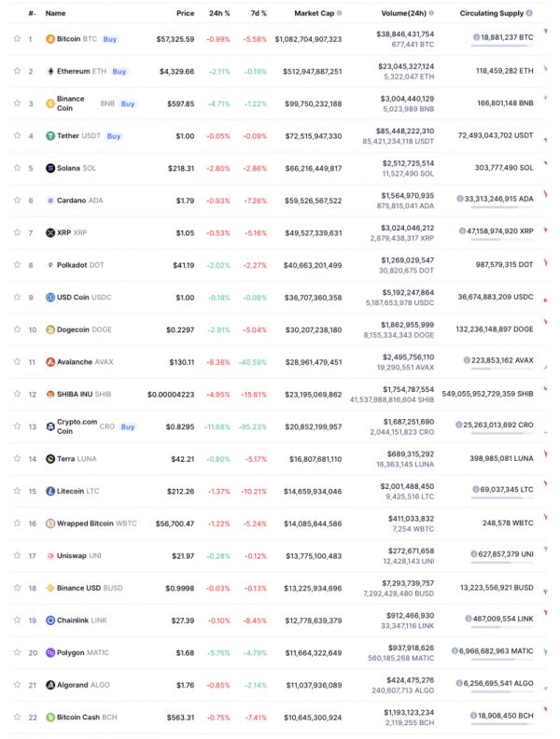Sort by the rank # column header
Viewport: 560px width, 739px height.
pos(32,14)
